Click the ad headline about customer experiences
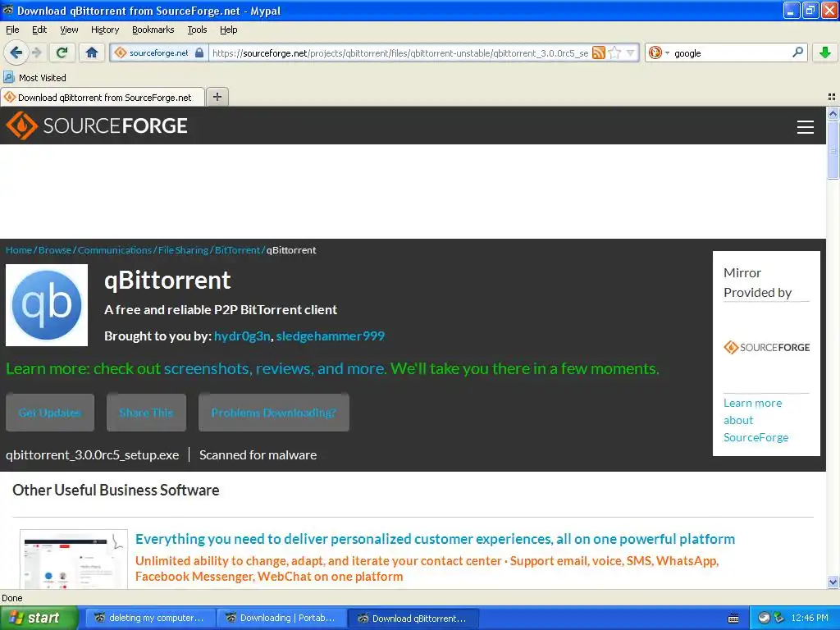The height and width of the screenshot is (630, 840). 435,539
